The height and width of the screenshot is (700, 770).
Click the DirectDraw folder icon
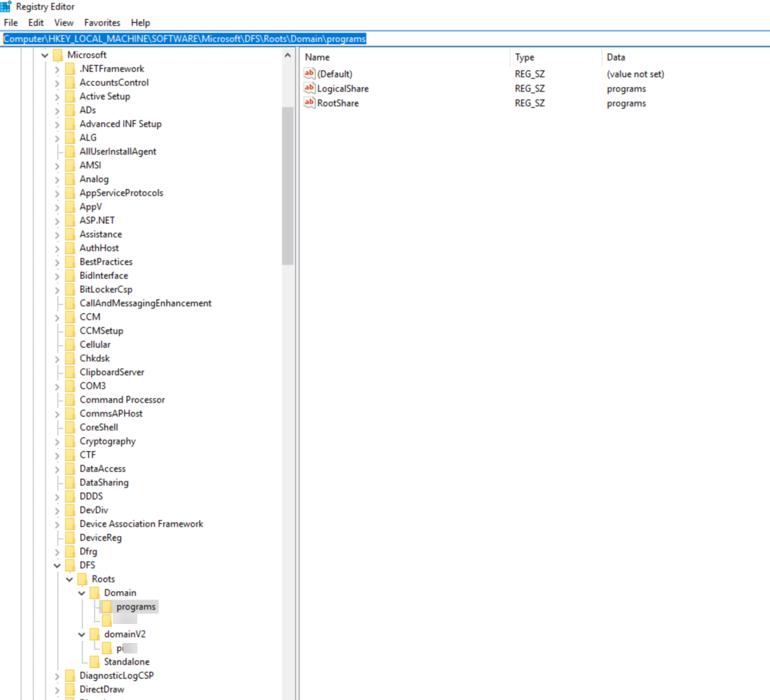(x=71, y=690)
